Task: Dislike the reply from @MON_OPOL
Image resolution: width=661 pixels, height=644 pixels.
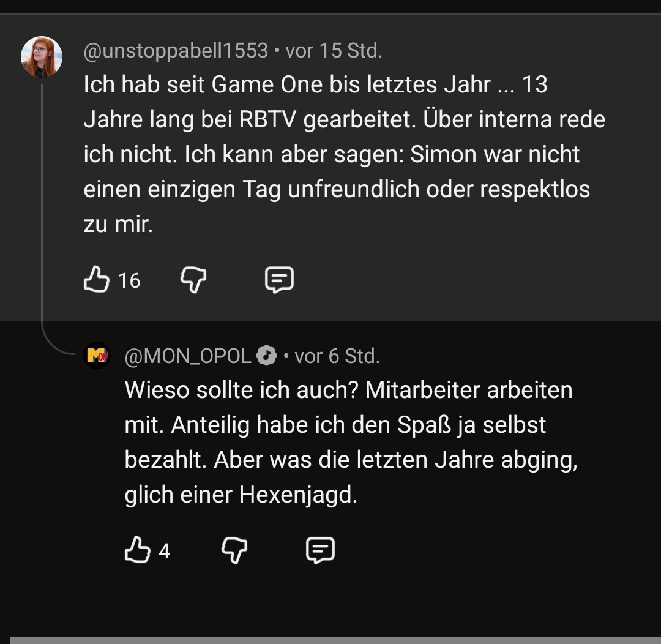Action: (x=234, y=550)
